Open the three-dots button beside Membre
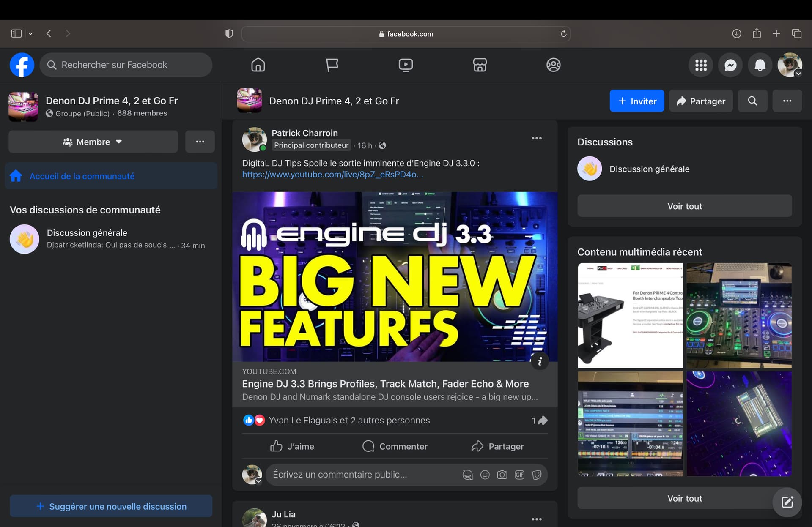The image size is (812, 527). tap(200, 142)
